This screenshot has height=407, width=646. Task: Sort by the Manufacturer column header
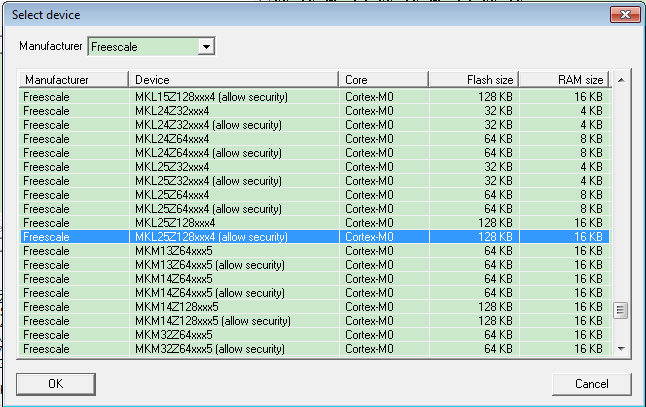pyautogui.click(x=74, y=80)
